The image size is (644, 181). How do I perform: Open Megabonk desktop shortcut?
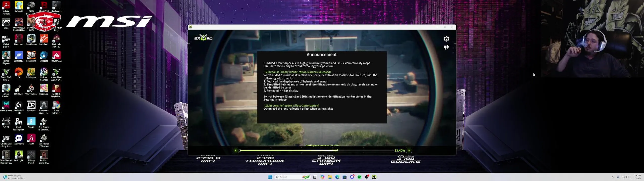(31, 56)
